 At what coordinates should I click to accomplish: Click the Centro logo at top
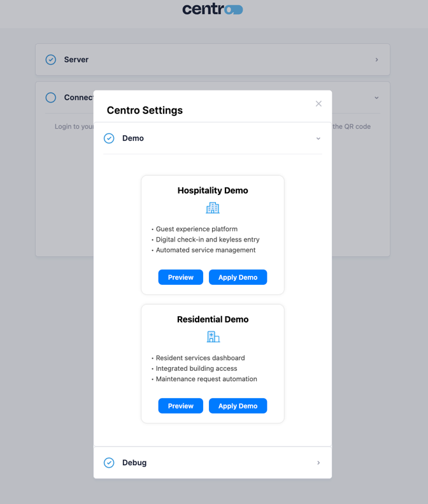[x=213, y=9]
